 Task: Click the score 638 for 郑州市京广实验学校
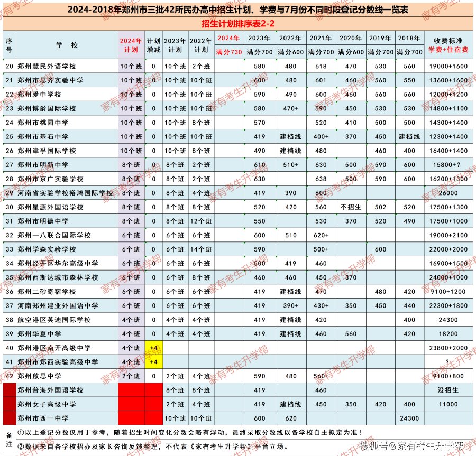(321, 179)
